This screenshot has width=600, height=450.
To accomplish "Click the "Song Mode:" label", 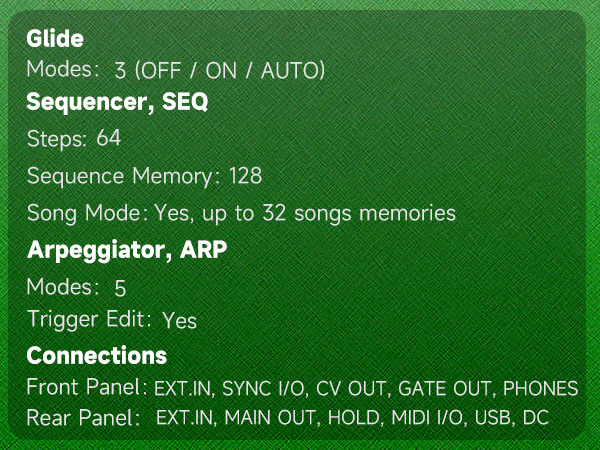I will coord(88,213).
